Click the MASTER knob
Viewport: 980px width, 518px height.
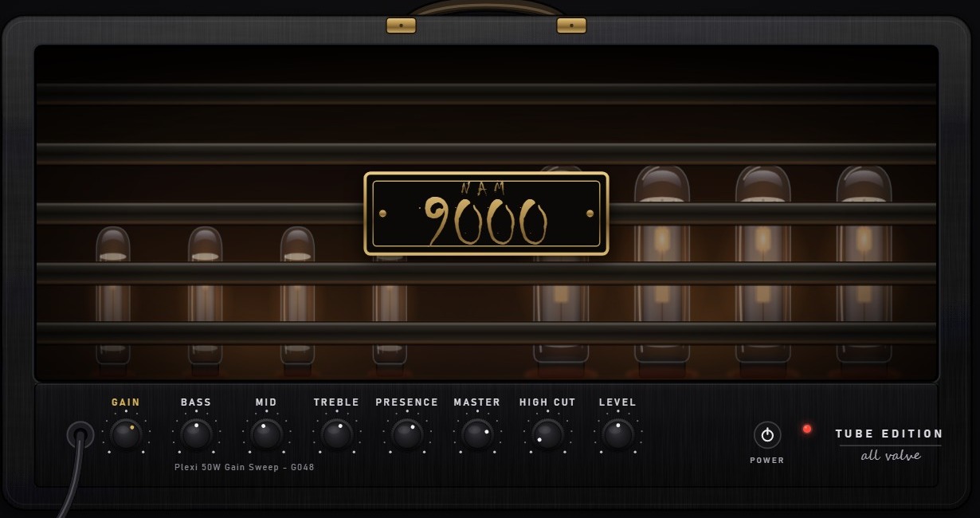477,434
